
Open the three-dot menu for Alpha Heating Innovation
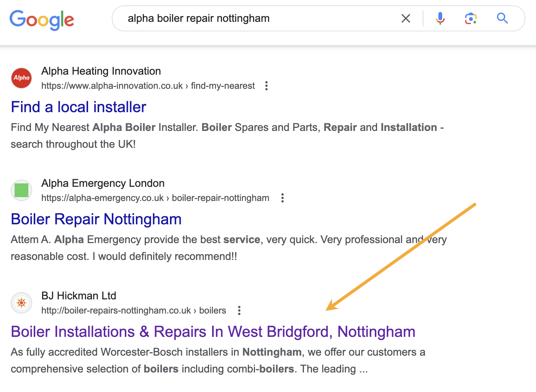[x=266, y=86]
